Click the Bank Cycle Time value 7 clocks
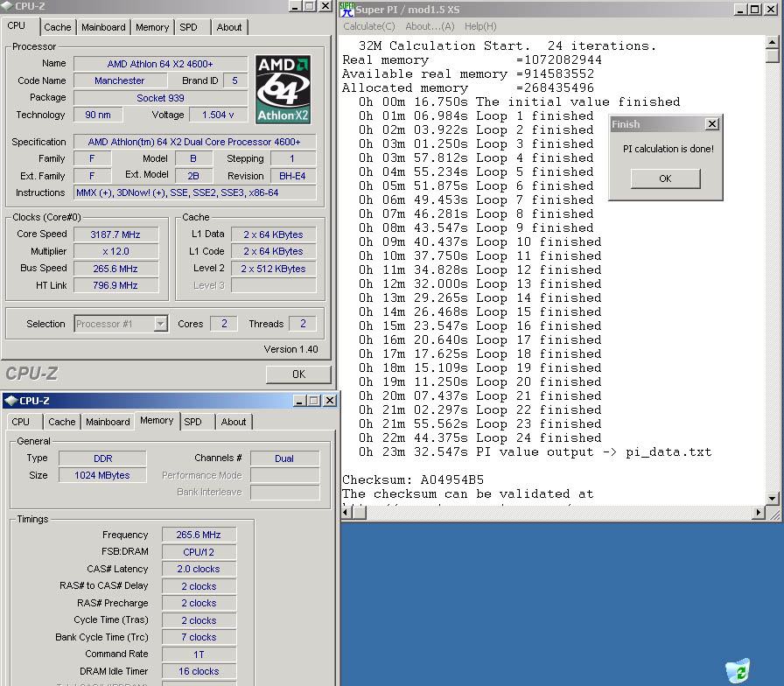784x686 pixels. click(x=199, y=638)
